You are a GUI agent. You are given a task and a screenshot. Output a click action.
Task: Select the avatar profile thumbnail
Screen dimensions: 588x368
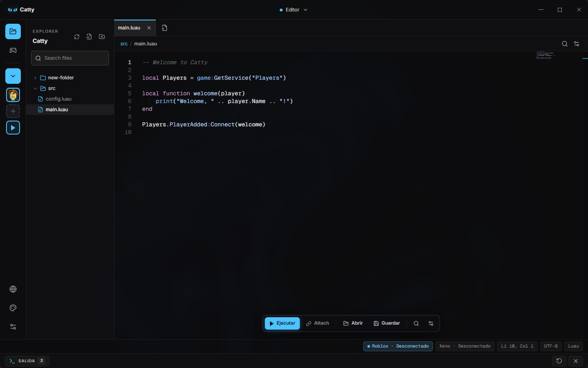point(13,95)
